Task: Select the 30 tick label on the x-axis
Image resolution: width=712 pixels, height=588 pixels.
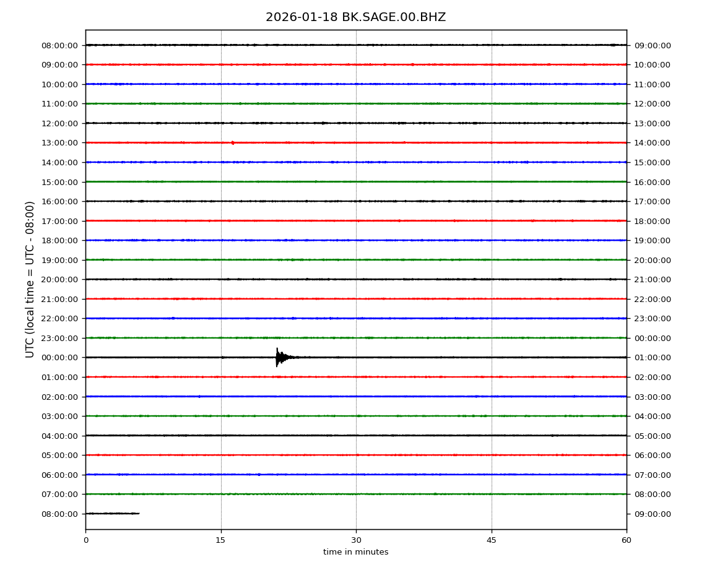Action: 356,540
